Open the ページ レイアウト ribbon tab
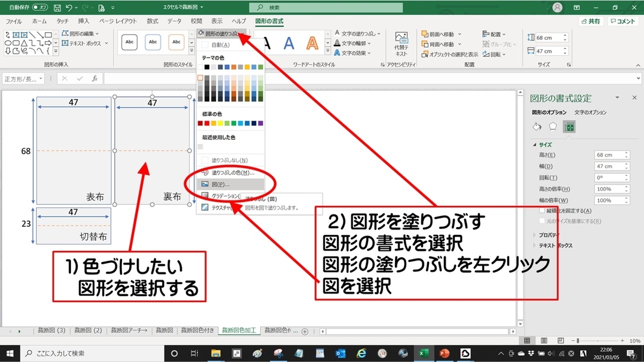The height and width of the screenshot is (362, 644). 118,21
